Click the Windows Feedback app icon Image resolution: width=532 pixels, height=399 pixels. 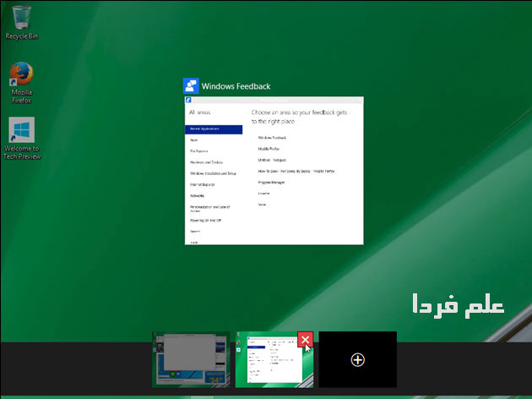pyautogui.click(x=191, y=86)
